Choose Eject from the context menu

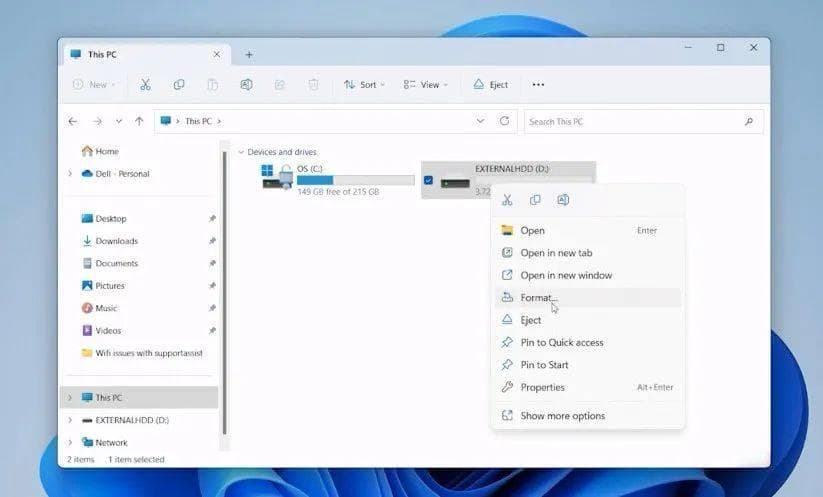(588, 320)
